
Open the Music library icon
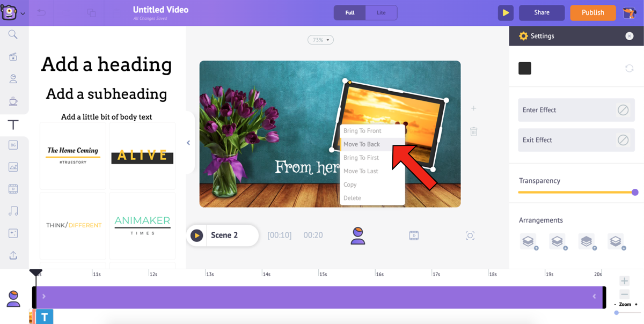coord(13,211)
